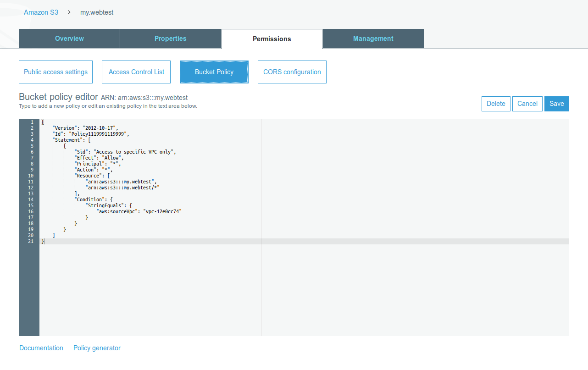Open the Documentation link
588x370 pixels.
click(41, 348)
